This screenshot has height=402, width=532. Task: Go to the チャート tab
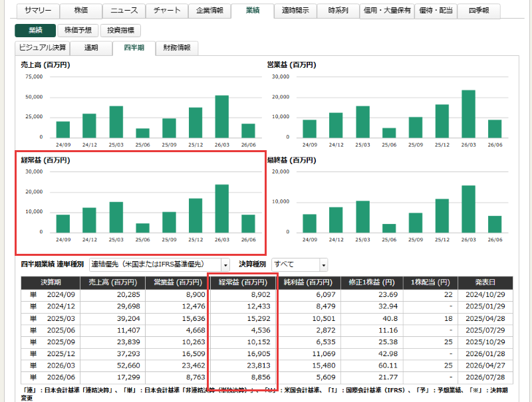coord(167,11)
